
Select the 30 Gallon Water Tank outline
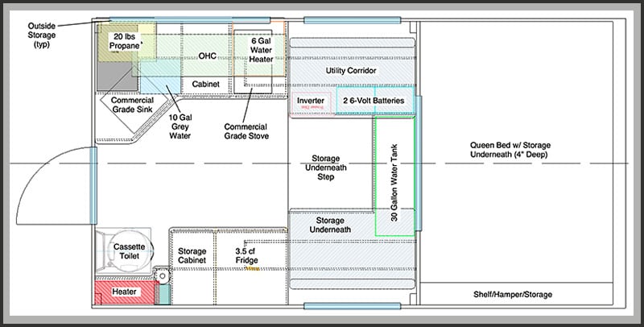click(x=394, y=176)
